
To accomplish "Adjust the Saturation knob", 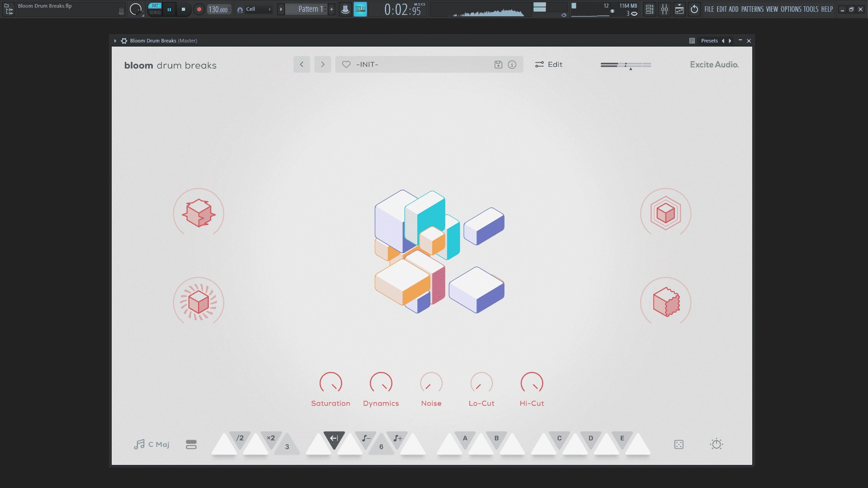I will (331, 383).
